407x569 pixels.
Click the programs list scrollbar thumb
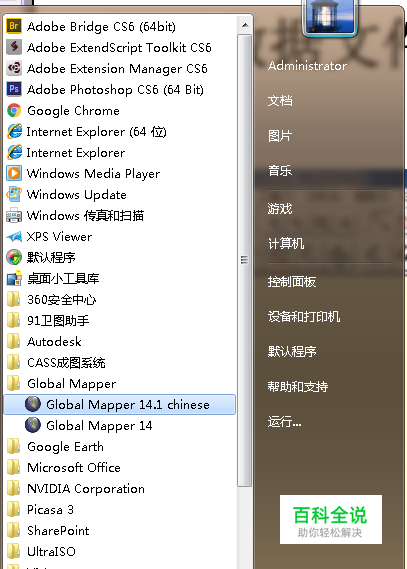point(245,260)
